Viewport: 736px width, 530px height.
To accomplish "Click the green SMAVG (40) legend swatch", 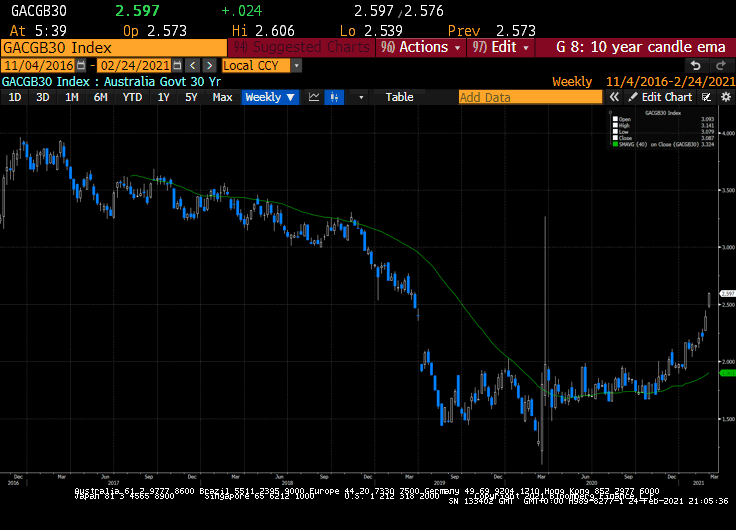I will [x=615, y=144].
